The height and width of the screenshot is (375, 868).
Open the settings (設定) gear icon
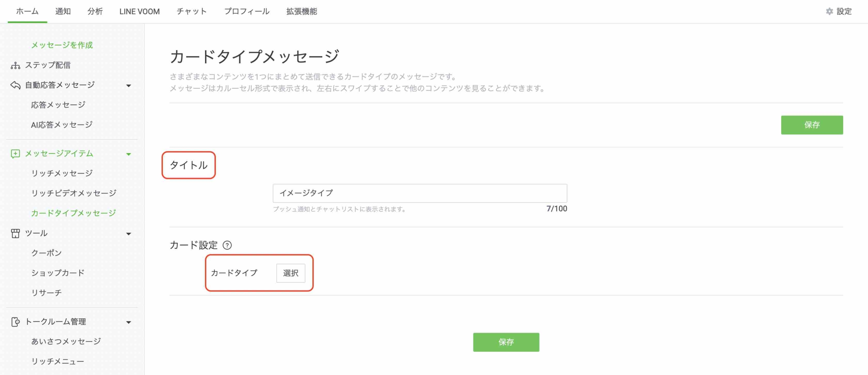click(x=829, y=12)
